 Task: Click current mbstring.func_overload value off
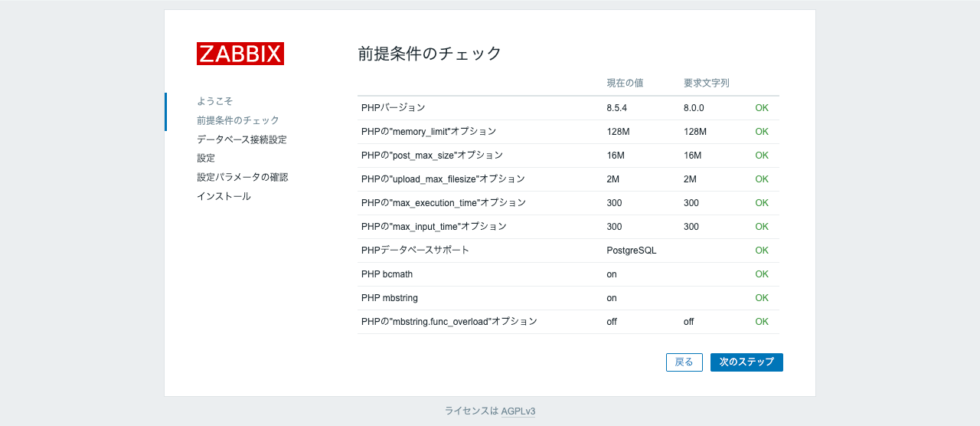(612, 322)
